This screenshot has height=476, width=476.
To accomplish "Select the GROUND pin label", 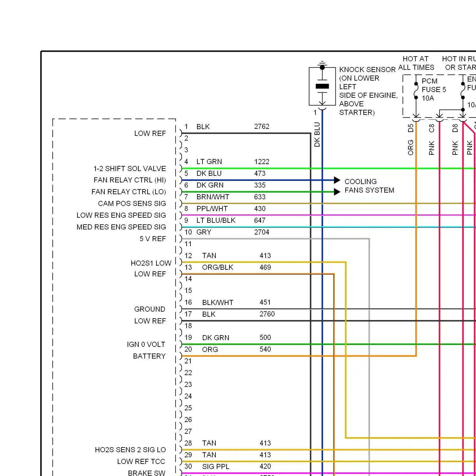I will [x=149, y=309].
